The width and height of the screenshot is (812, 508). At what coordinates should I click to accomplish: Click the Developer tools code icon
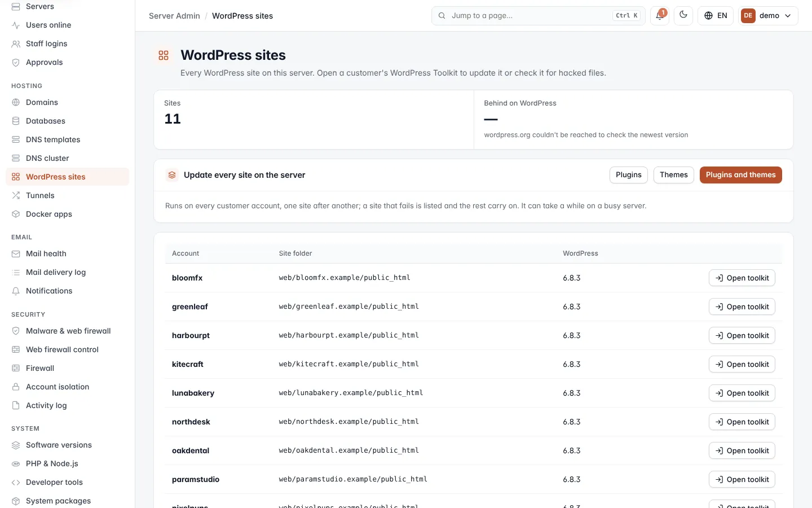(16, 482)
